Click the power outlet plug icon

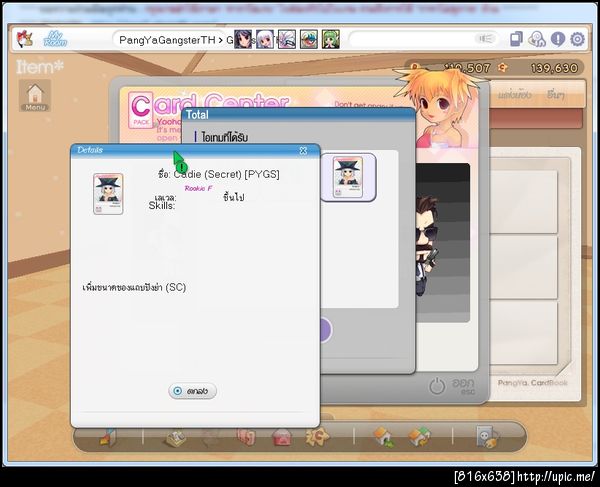(x=487, y=437)
